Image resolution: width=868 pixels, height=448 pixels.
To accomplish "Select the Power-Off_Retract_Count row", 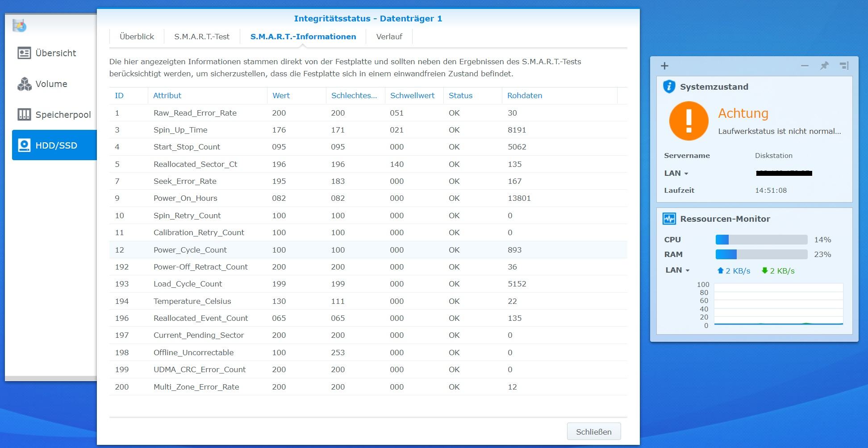I will 368,267.
